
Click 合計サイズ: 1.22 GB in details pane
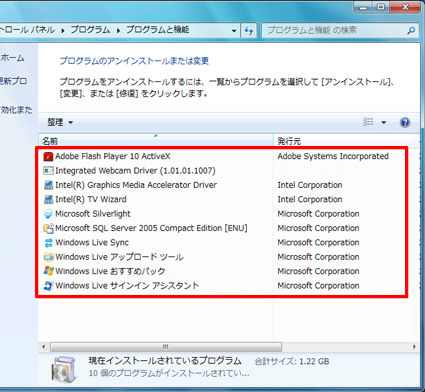[x=292, y=361]
